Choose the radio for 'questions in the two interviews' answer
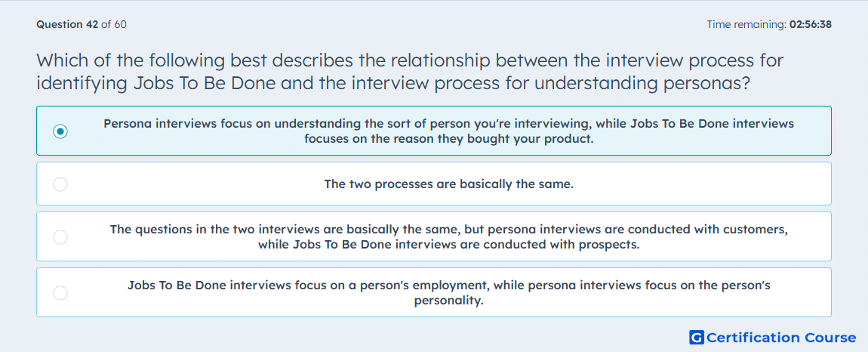This screenshot has width=868, height=352. (x=60, y=236)
